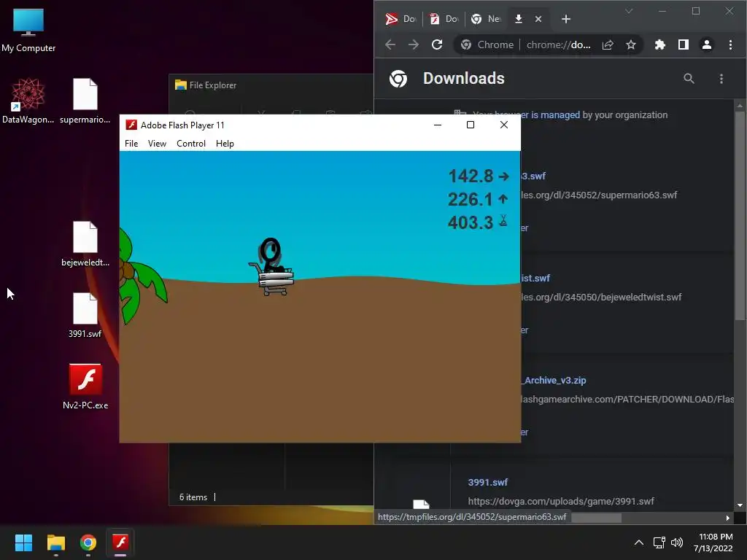
Task: Search downloads magnifier icon
Action: (689, 79)
